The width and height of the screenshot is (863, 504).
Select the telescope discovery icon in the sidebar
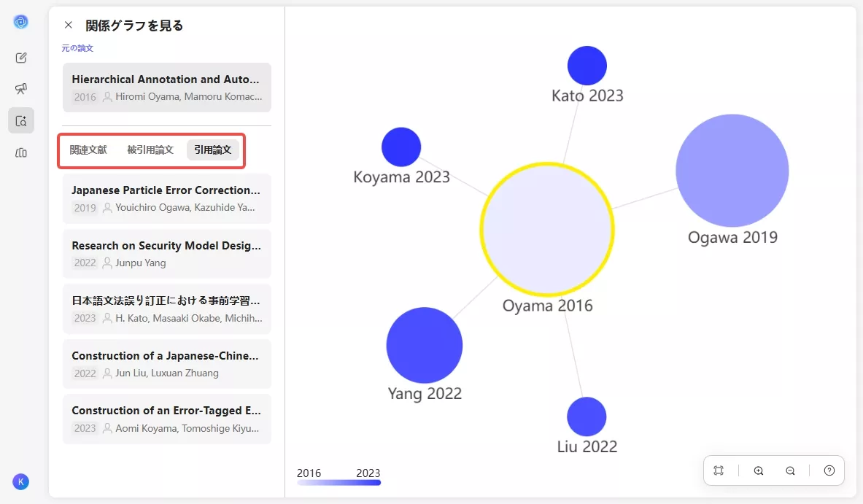21,88
